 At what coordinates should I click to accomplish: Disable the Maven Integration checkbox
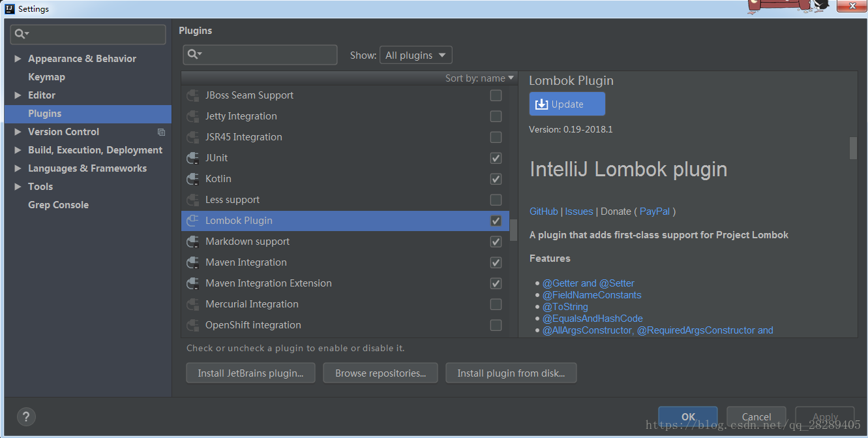[x=496, y=262]
